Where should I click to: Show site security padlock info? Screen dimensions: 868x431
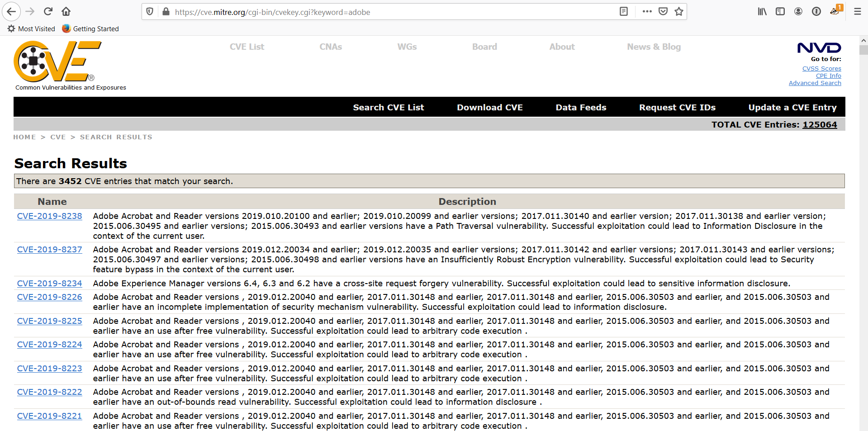coord(166,12)
